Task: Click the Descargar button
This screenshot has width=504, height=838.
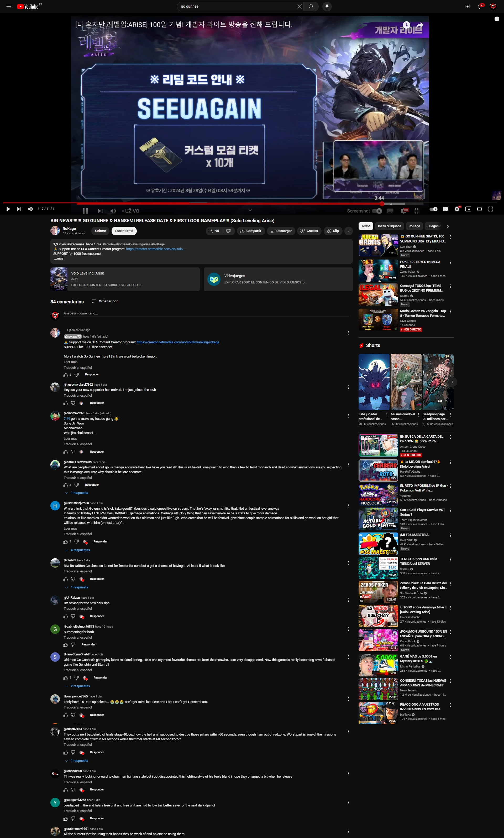Action: click(281, 231)
